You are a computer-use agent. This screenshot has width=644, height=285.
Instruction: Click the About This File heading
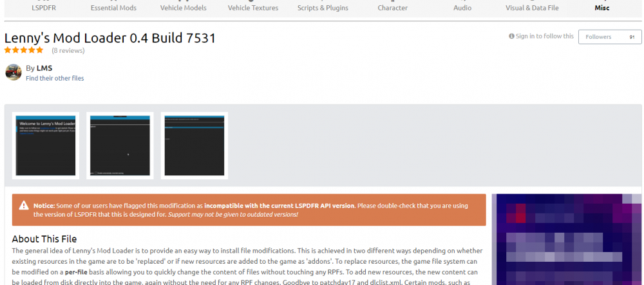point(44,239)
